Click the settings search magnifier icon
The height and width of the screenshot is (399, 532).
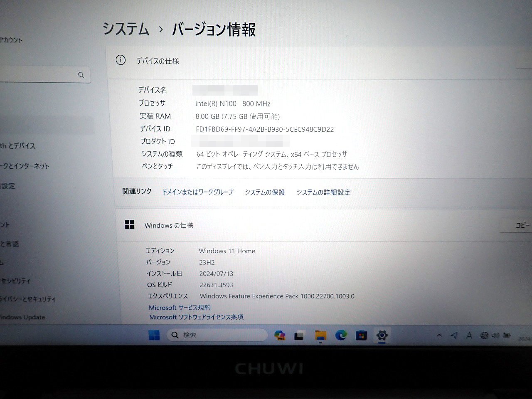[81, 75]
